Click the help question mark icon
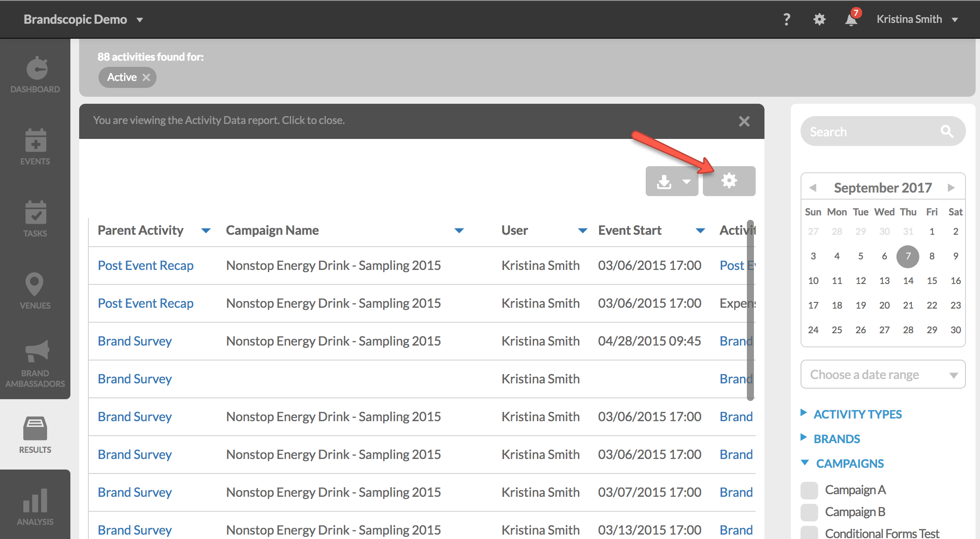 pyautogui.click(x=787, y=19)
